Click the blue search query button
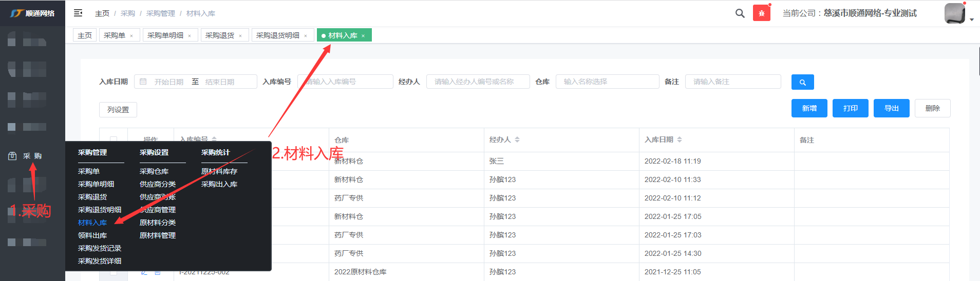The height and width of the screenshot is (281, 980). tap(802, 82)
